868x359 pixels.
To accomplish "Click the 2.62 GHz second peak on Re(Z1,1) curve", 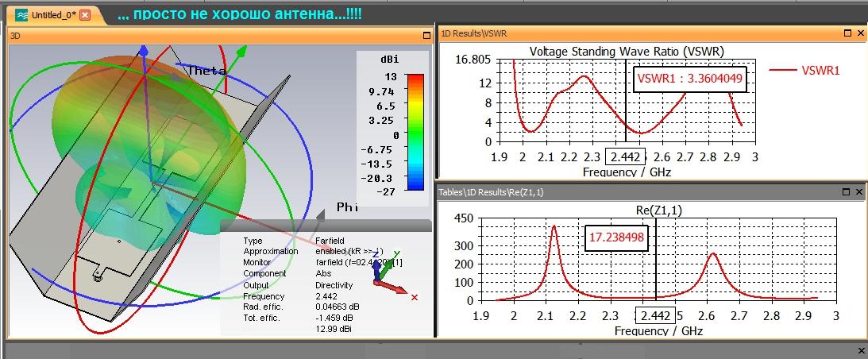I will pyautogui.click(x=713, y=253).
